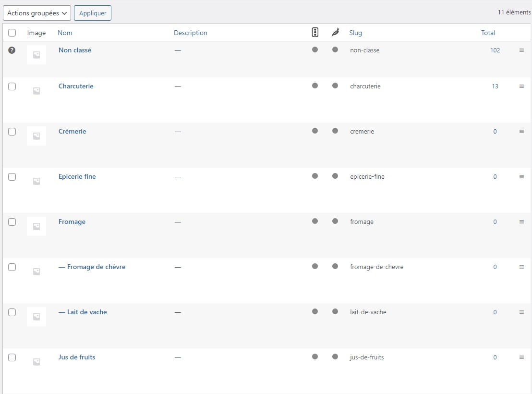Click the readability dot for Epicerie fine

335,176
